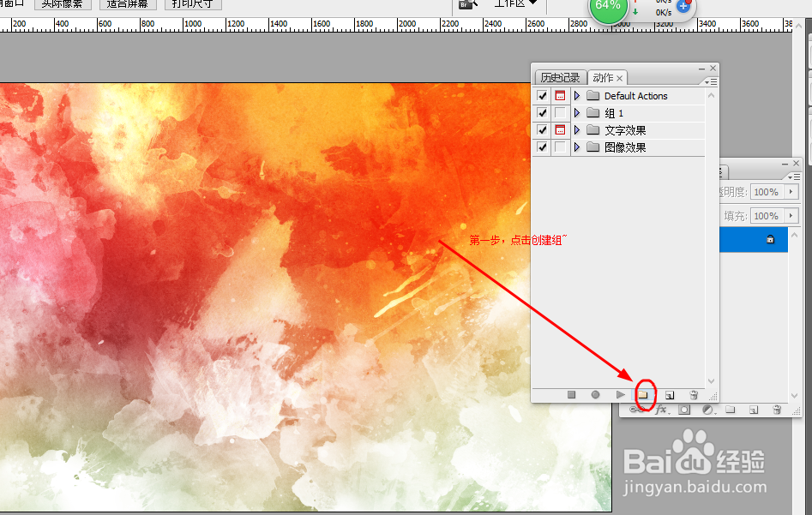This screenshot has width=812, height=515.
Task: Click the blue plus icon on speed widget
Action: [683, 6]
